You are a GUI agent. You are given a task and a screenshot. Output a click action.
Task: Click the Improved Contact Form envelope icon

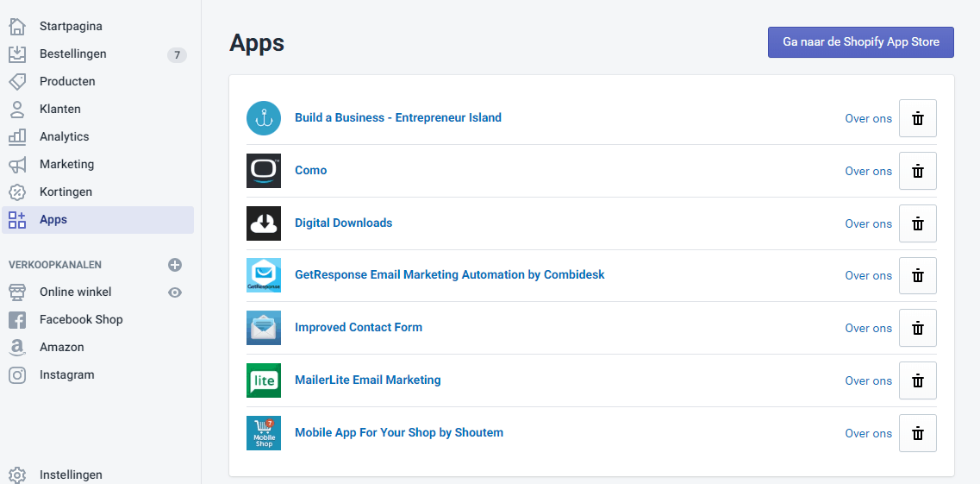coord(264,328)
